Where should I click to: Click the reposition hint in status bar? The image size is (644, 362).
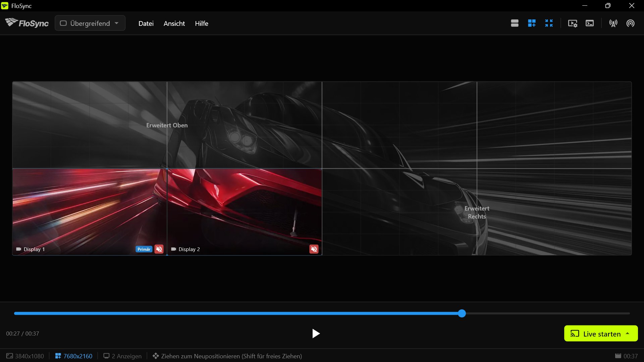(227, 356)
